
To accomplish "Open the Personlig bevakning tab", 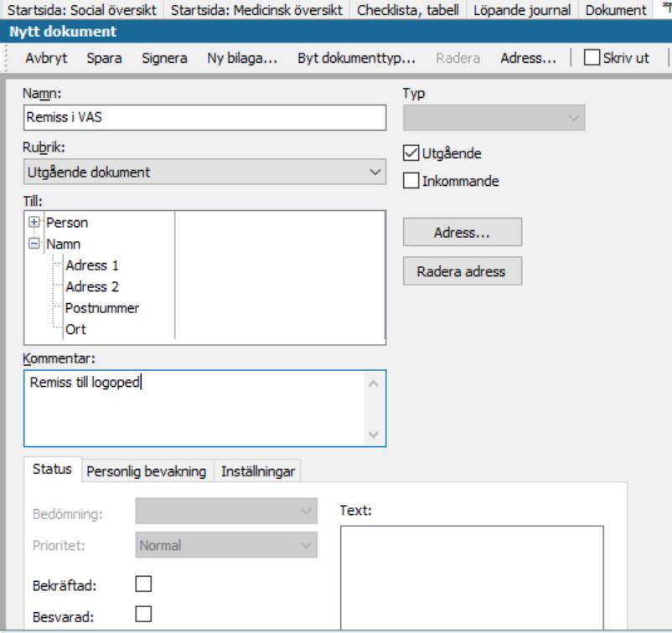I will pos(146,471).
